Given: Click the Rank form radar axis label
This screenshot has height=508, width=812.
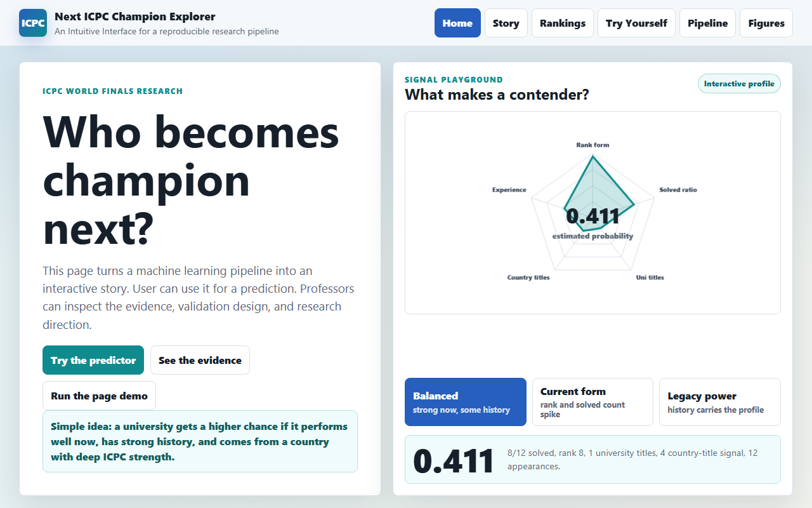Looking at the screenshot, I should [593, 145].
